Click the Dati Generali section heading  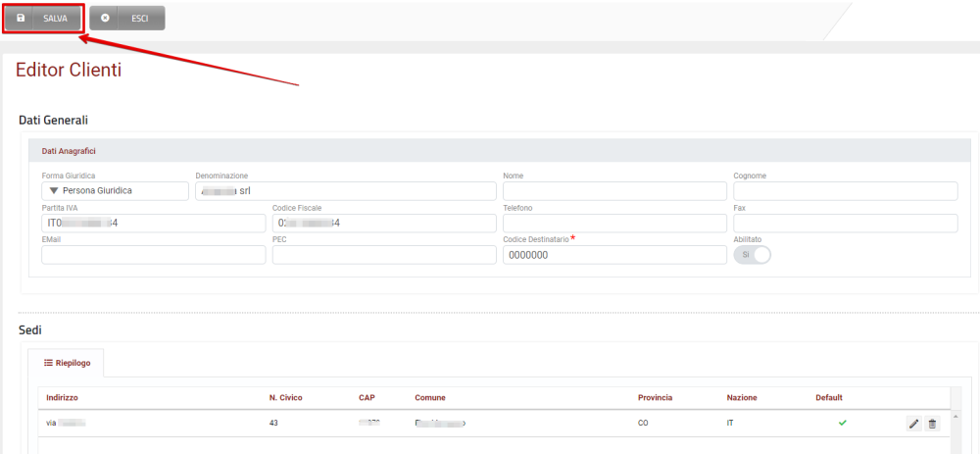pyautogui.click(x=54, y=120)
